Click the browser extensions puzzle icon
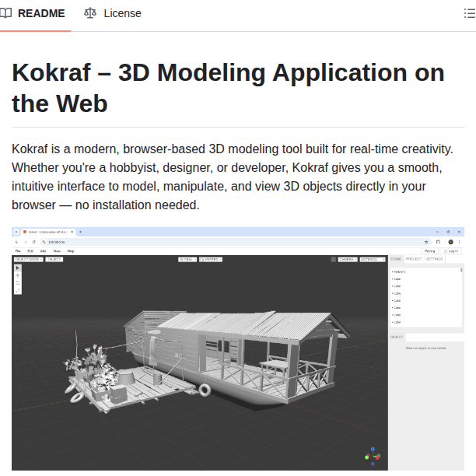 pyautogui.click(x=439, y=242)
